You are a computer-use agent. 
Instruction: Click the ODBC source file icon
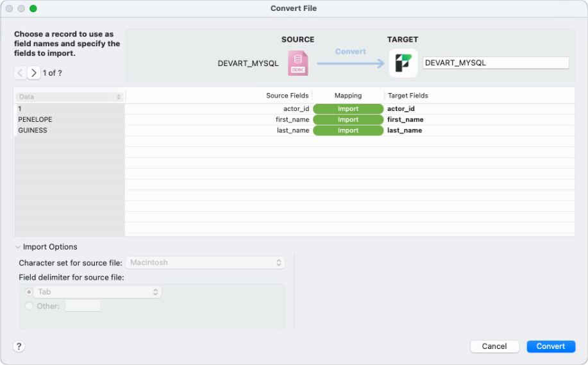(x=298, y=63)
